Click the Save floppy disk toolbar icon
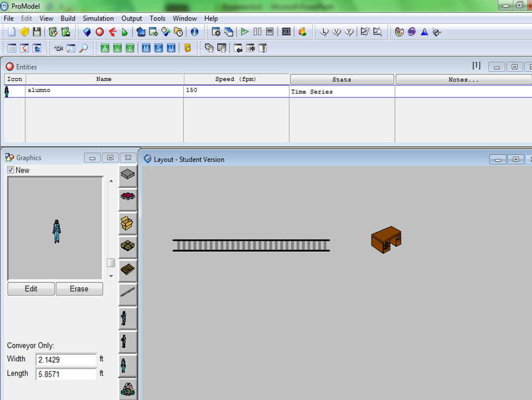 tap(37, 32)
